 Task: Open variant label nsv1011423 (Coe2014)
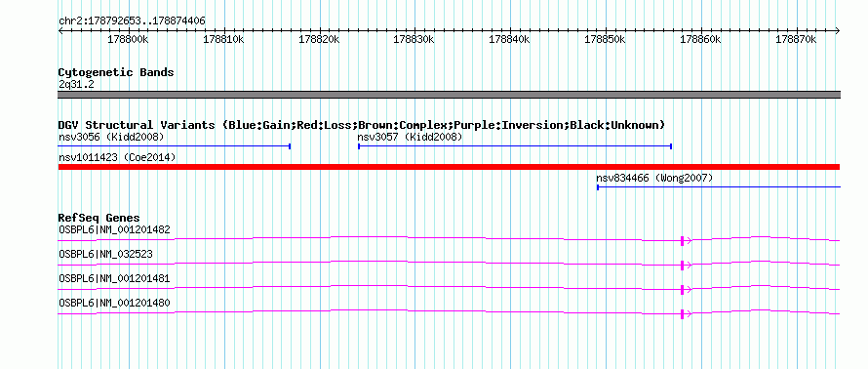click(117, 158)
